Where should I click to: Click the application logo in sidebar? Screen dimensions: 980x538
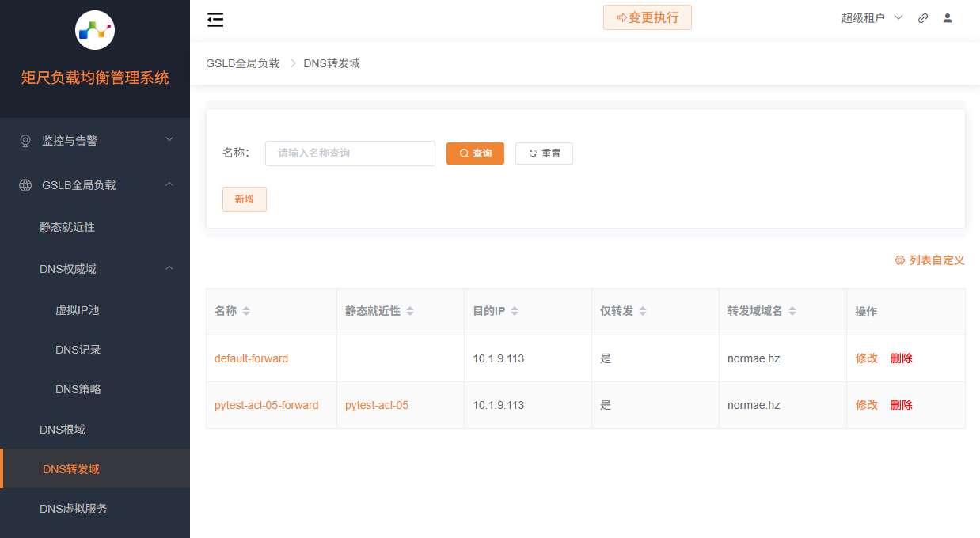click(x=95, y=30)
